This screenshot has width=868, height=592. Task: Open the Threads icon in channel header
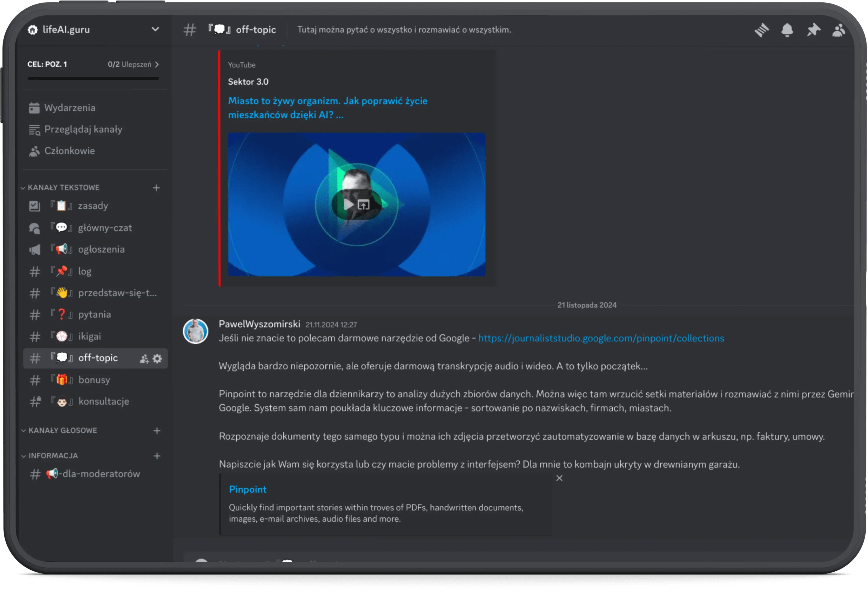(762, 30)
